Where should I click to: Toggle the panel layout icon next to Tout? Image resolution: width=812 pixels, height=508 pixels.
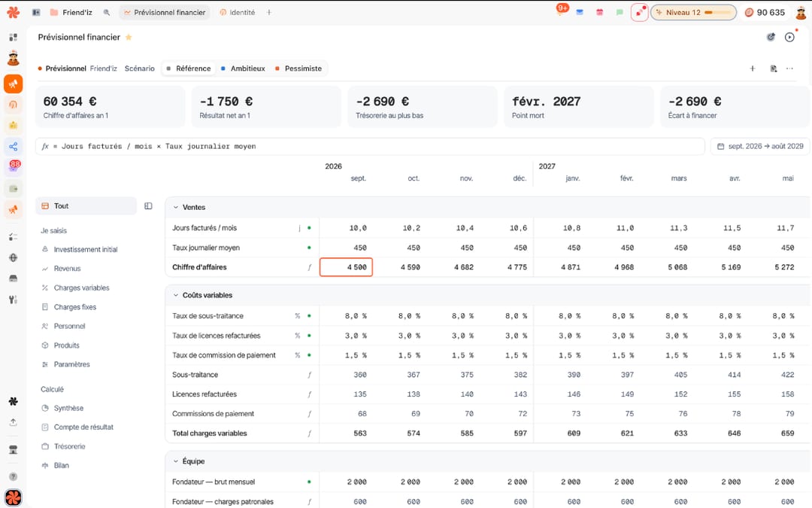pos(148,206)
